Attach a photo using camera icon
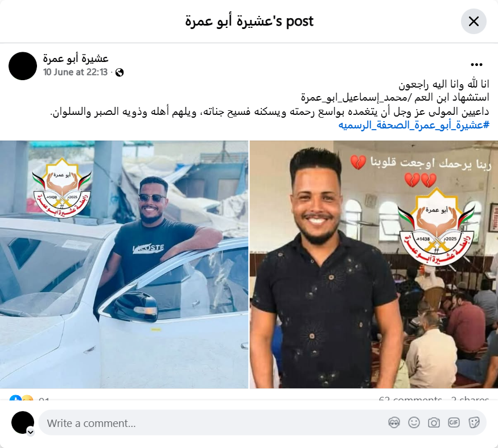The height and width of the screenshot is (448, 498). click(434, 422)
